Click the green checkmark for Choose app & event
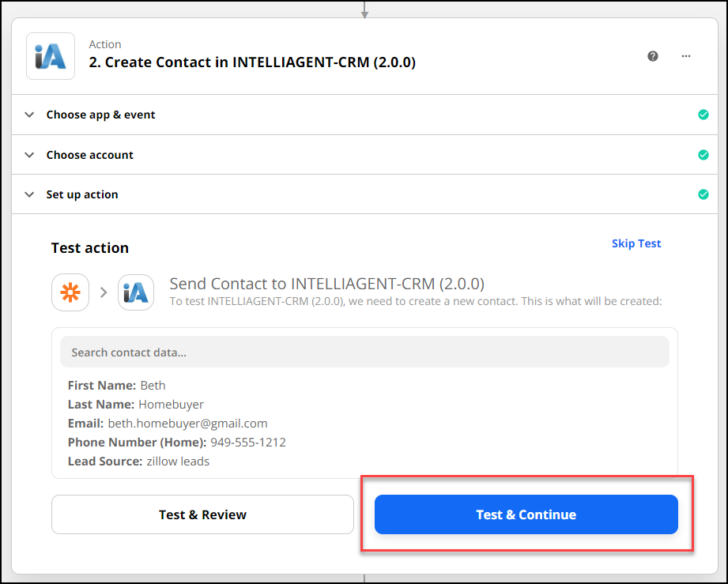The image size is (728, 584). (703, 115)
